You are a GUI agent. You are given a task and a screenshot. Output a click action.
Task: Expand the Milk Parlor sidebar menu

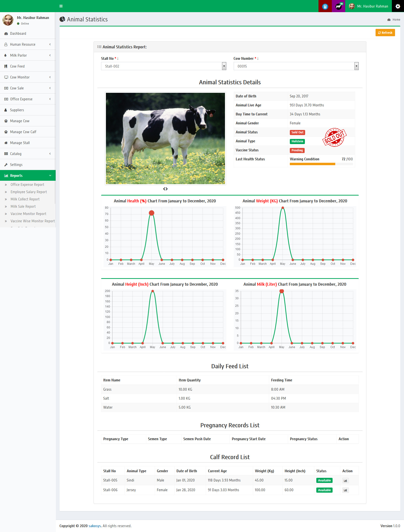[x=28, y=55]
